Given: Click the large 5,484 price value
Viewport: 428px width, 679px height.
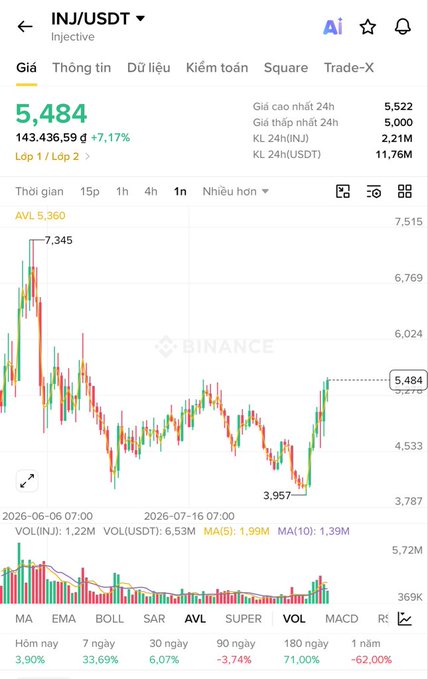Looking at the screenshot, I should 52,113.
